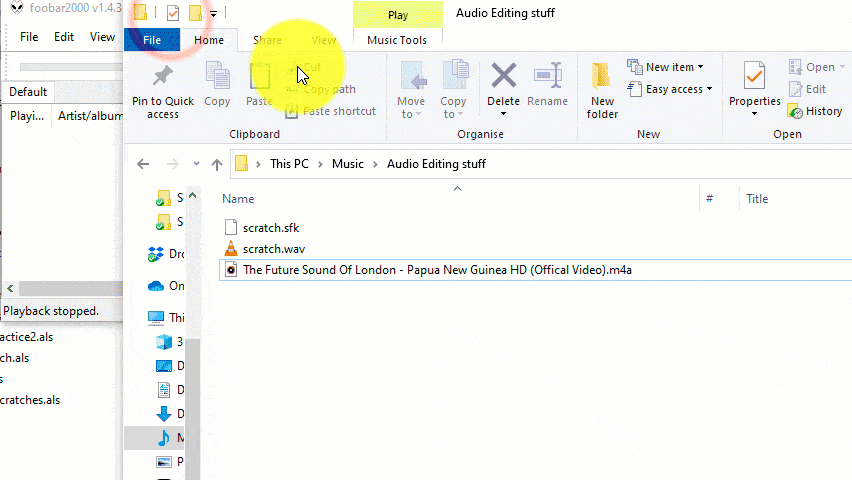Viewport: 852px width, 480px height.
Task: Open the Easy access dropdown
Action: click(x=670, y=89)
